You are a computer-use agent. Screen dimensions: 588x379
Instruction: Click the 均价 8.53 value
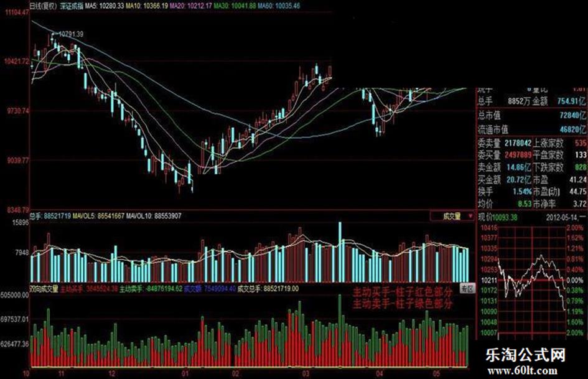coord(505,204)
